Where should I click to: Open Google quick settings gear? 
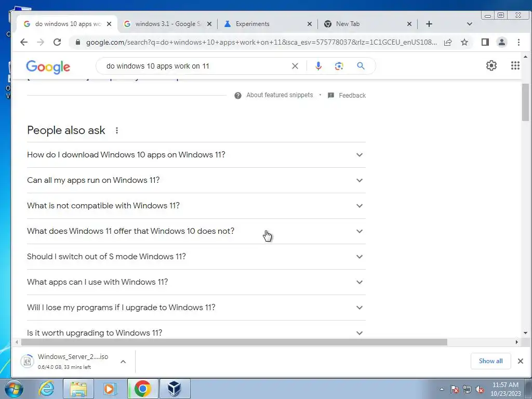[x=491, y=65]
